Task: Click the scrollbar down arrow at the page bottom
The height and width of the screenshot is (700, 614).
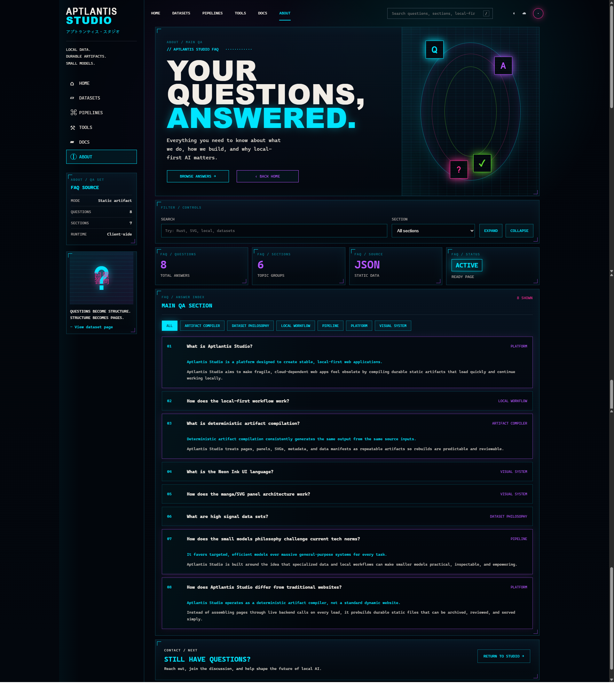Action: click(611, 680)
